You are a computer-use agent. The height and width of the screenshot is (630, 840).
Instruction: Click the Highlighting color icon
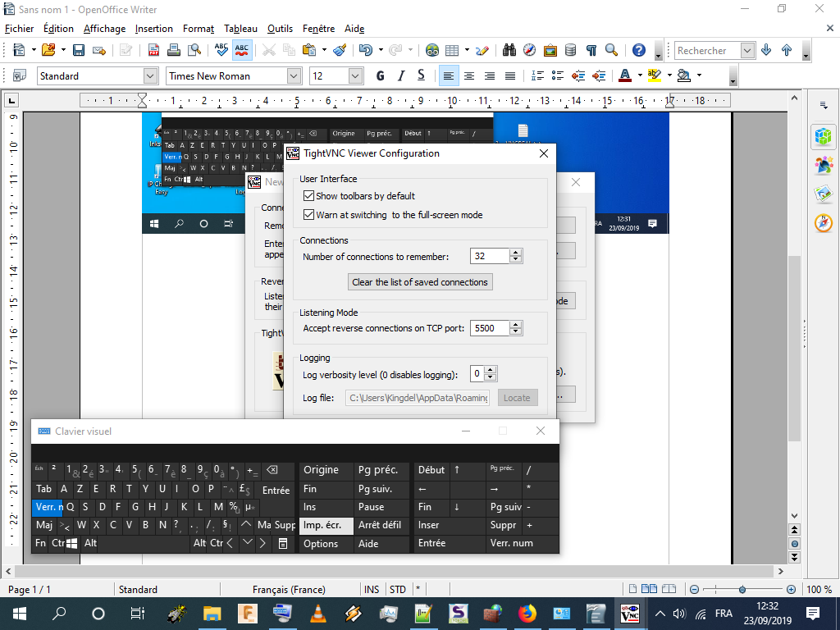[x=654, y=76]
